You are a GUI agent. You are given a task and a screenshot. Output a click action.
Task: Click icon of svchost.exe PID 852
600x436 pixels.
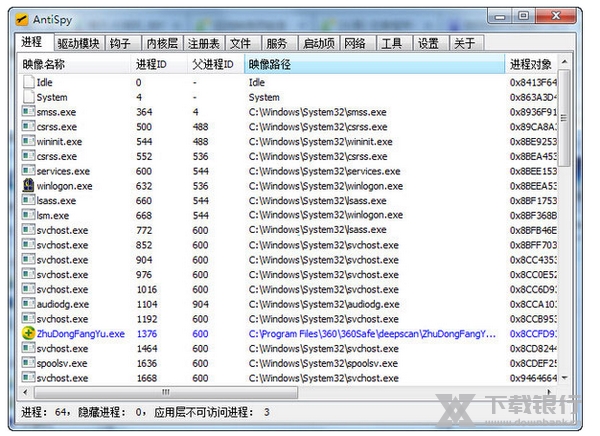pos(28,244)
